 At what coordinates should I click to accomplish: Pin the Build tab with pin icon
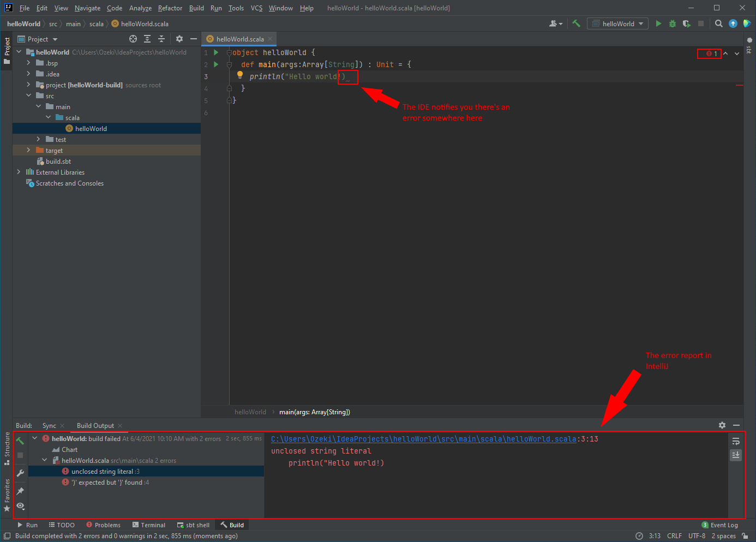click(x=20, y=491)
